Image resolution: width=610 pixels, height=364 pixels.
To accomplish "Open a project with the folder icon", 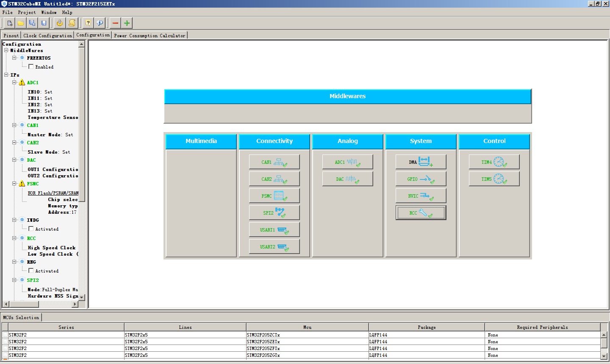I will coord(21,23).
